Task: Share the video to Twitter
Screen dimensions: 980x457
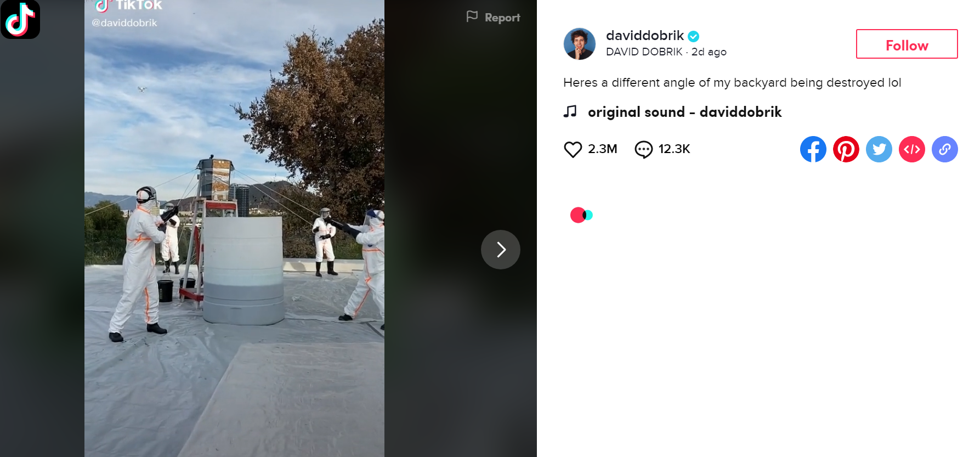Action: (x=879, y=149)
